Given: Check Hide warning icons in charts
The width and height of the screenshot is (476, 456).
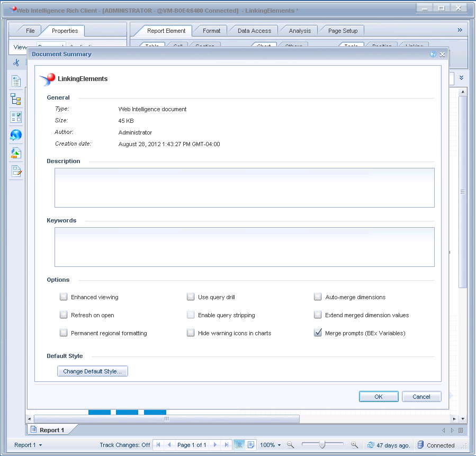Looking at the screenshot, I should pos(191,333).
